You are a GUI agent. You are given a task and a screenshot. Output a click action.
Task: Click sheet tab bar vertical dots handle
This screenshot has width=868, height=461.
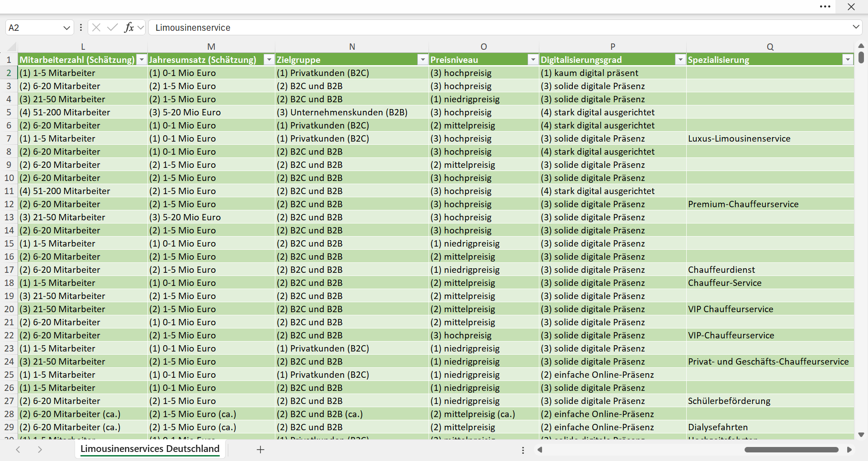(x=523, y=450)
